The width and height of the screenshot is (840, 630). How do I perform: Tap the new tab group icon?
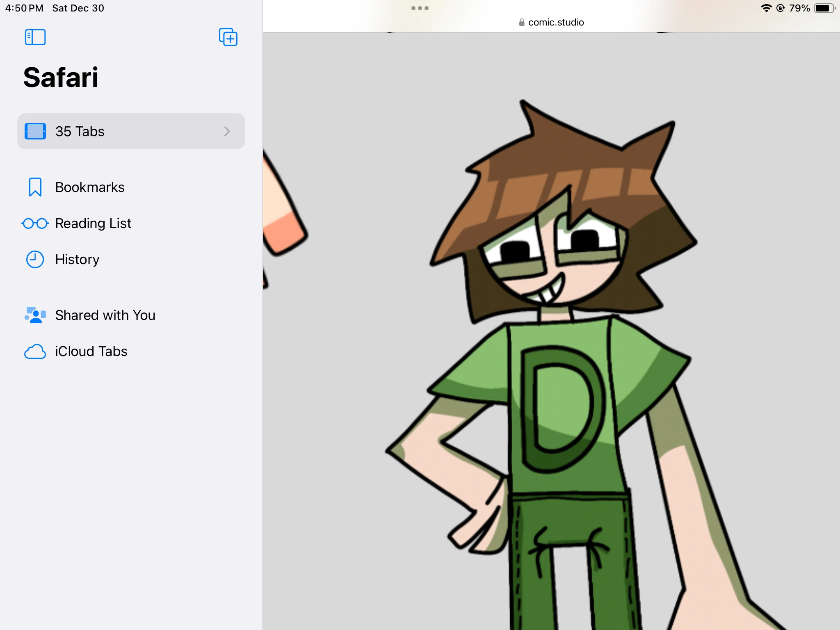(x=228, y=37)
